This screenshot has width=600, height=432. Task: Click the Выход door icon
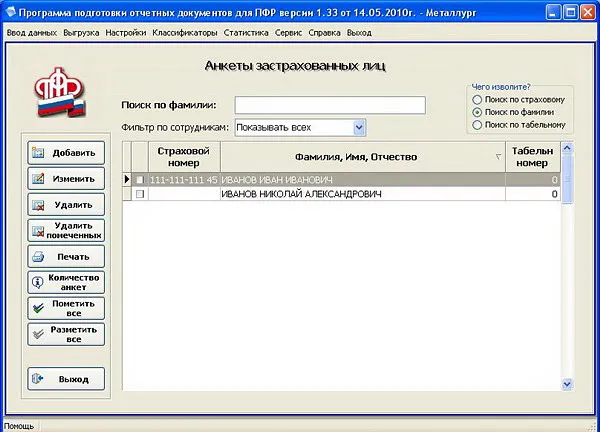(x=38, y=379)
